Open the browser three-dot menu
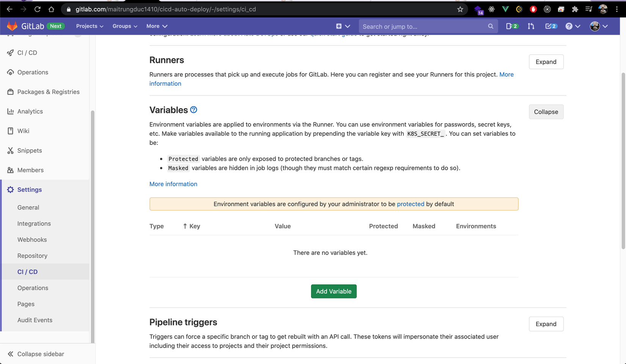Screen dimensions: 626x364 (x=617, y=9)
